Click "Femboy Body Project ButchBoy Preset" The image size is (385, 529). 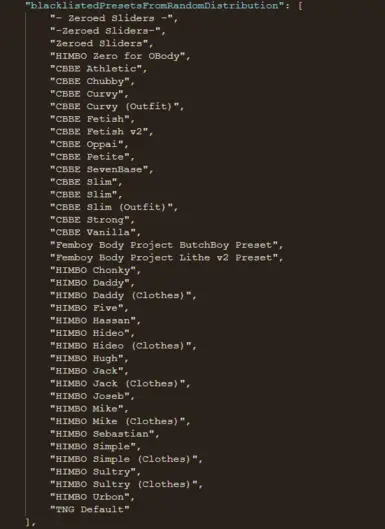[x=166, y=245]
